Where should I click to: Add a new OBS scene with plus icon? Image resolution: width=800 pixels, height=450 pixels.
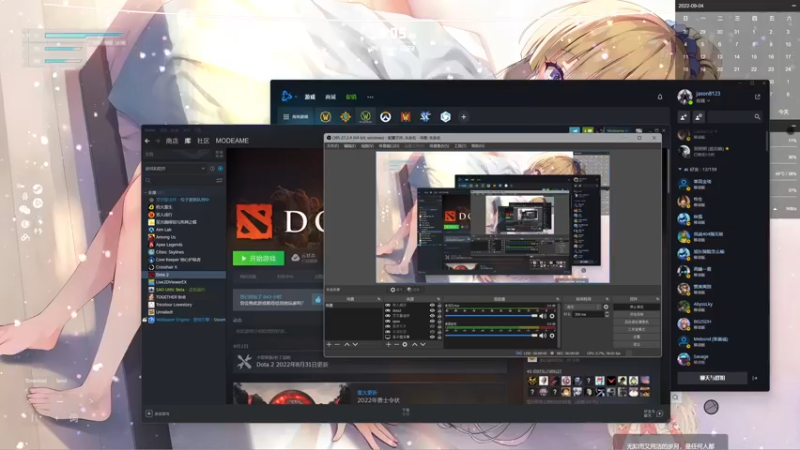pos(329,344)
